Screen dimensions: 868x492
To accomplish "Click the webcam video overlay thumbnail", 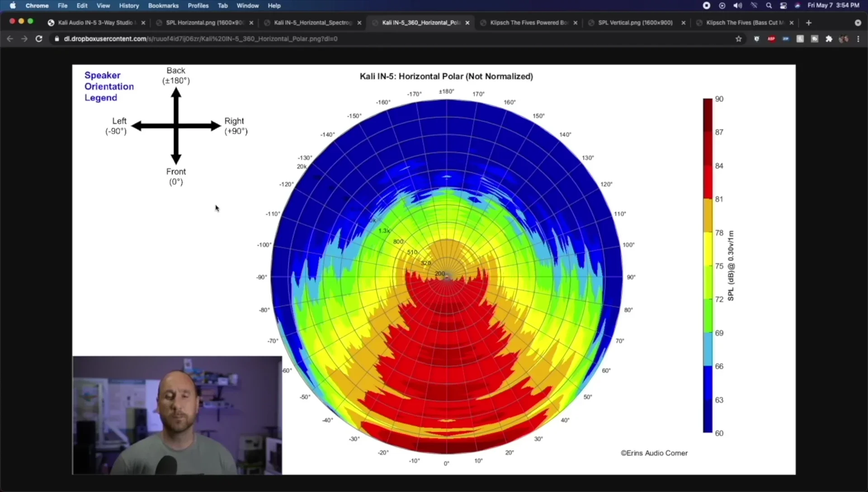I will [177, 415].
